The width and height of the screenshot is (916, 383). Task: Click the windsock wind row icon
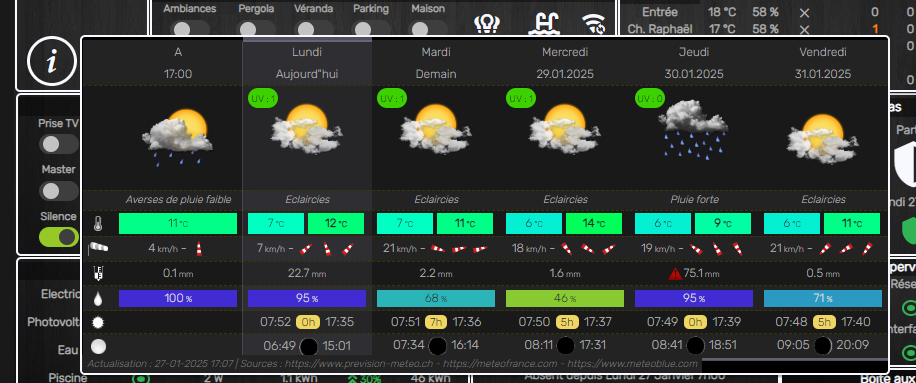pos(98,249)
